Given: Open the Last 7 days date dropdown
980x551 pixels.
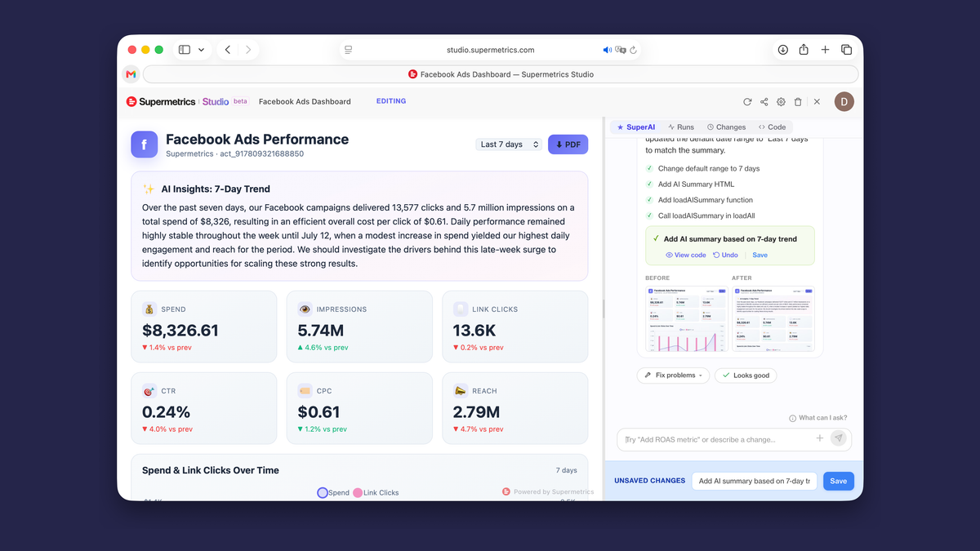Looking at the screenshot, I should point(509,144).
